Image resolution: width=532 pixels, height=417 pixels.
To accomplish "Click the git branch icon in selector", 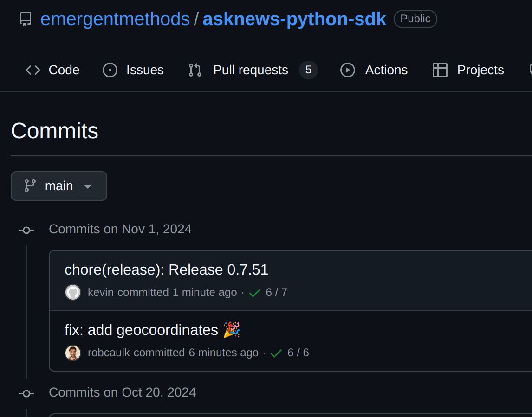I will tap(30, 186).
